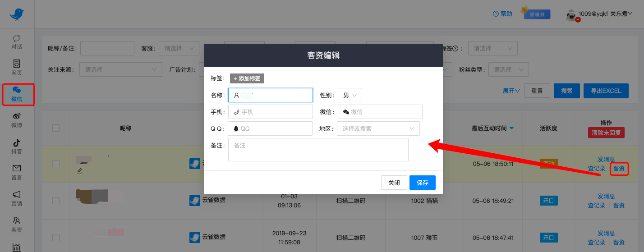Check the second table row checkbox

pos(56,200)
